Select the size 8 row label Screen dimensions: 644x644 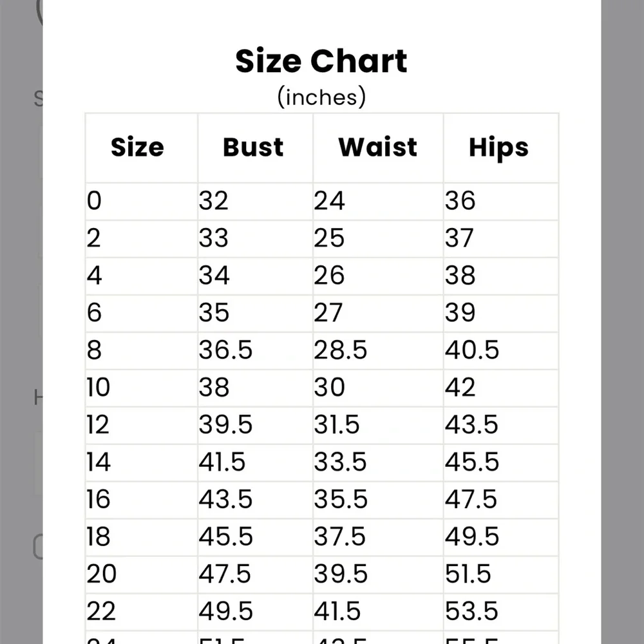[x=94, y=350]
